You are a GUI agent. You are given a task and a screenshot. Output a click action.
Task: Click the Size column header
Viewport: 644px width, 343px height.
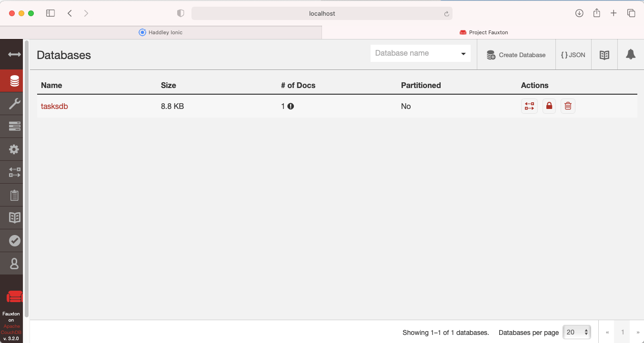point(169,85)
